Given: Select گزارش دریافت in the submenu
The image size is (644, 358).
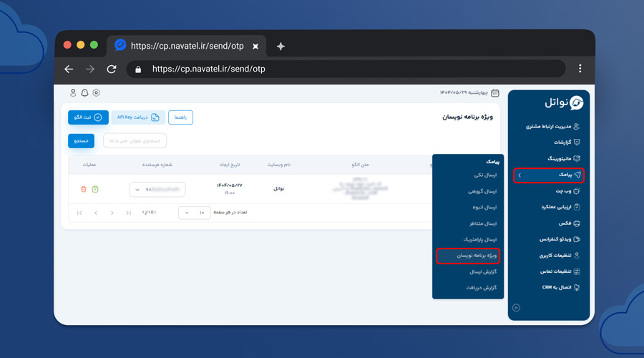Looking at the screenshot, I should (x=482, y=288).
